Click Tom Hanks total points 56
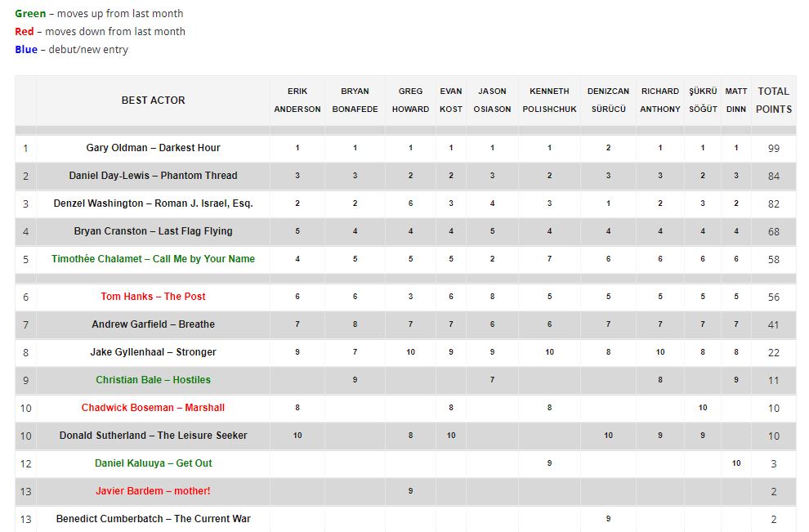Image resolution: width=809 pixels, height=532 pixels. click(x=773, y=297)
